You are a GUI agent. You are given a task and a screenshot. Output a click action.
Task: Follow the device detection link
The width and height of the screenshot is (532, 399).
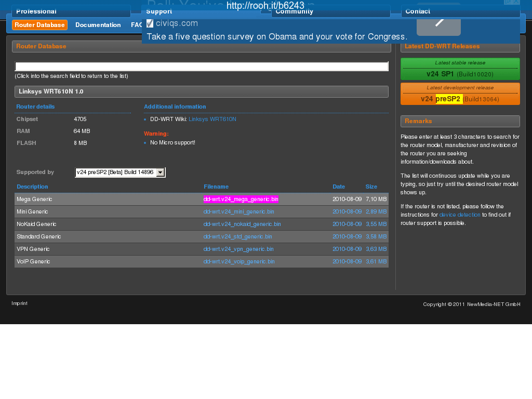tap(460, 215)
